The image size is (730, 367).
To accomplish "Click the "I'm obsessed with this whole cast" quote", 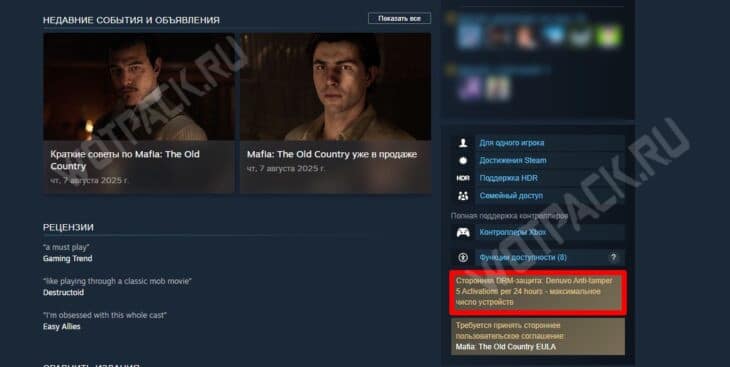I will click(x=104, y=315).
